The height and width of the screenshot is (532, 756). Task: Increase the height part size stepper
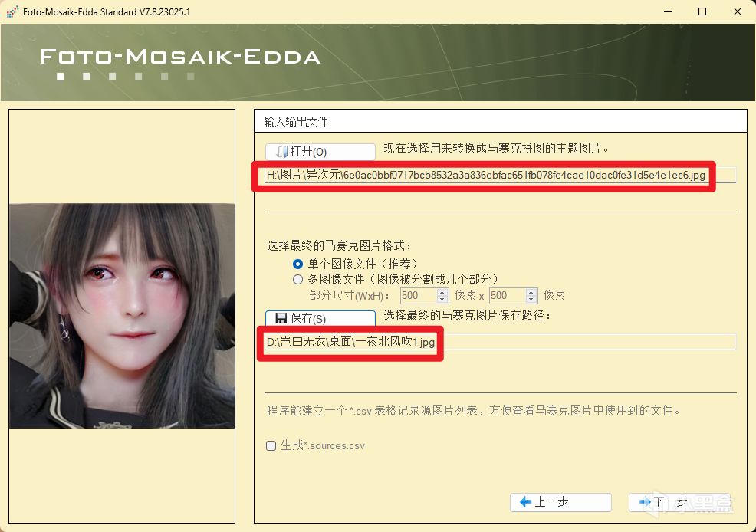click(x=531, y=292)
